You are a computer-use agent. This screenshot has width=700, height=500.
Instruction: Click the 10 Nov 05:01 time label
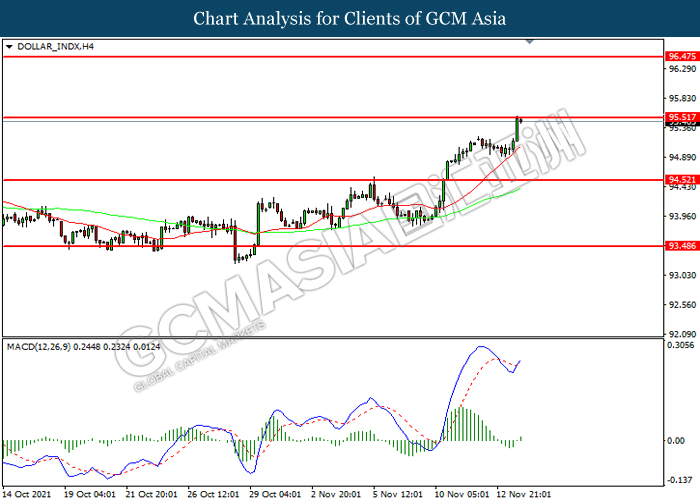click(462, 494)
